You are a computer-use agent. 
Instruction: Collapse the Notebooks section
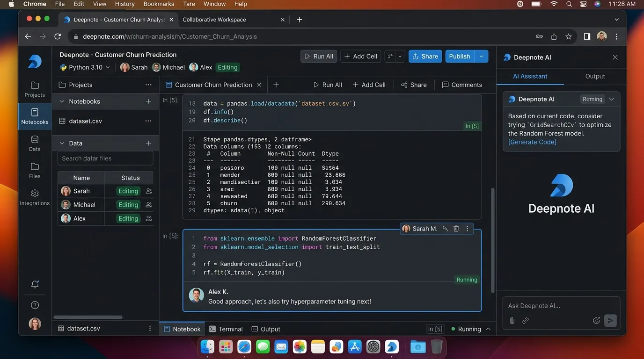tap(61, 101)
